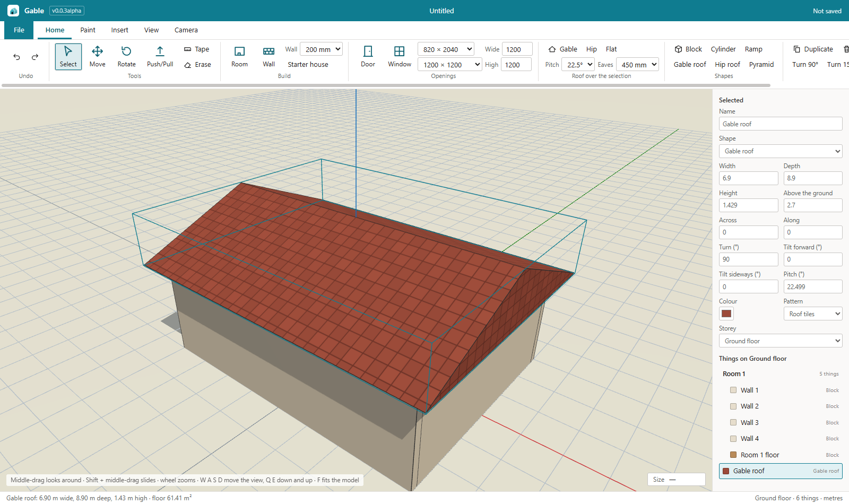Open the roof Pitch 22.5° dropdown

click(578, 65)
